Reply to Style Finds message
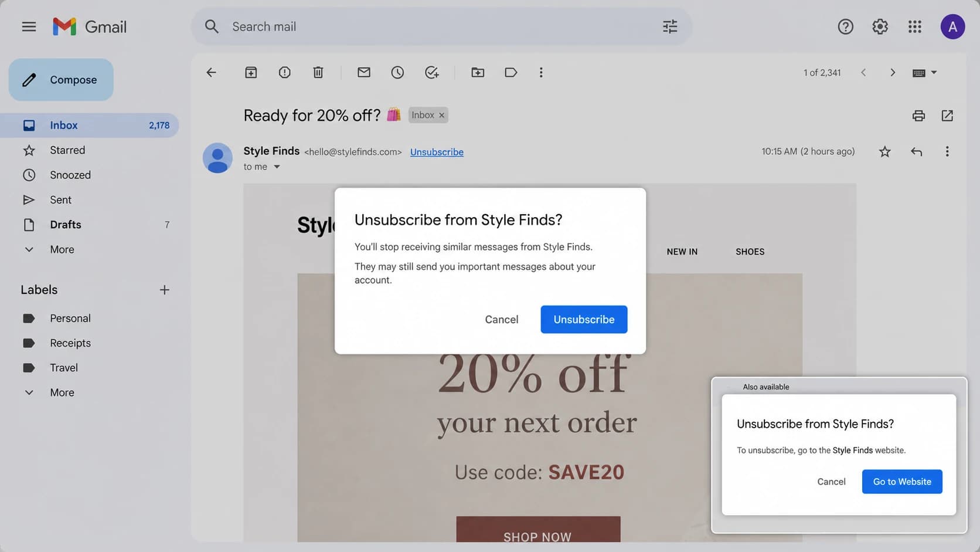 (917, 152)
